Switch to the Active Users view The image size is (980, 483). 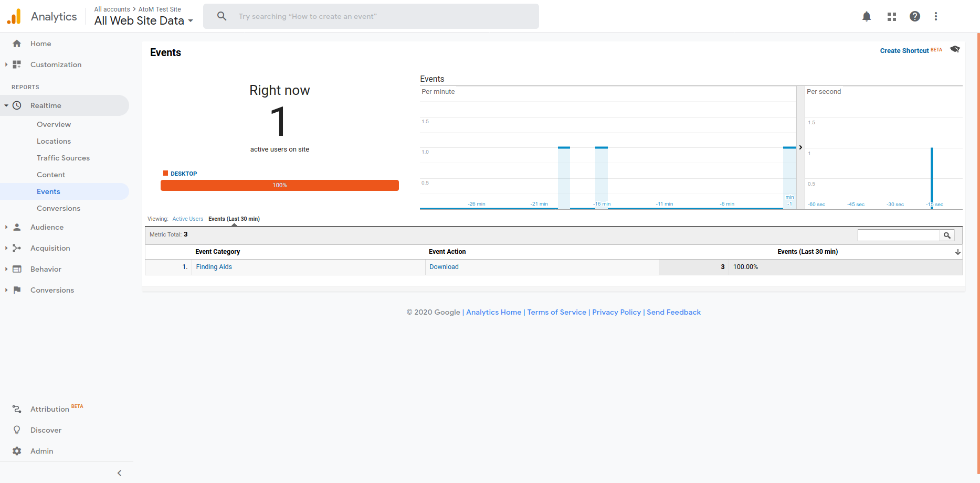click(x=187, y=219)
